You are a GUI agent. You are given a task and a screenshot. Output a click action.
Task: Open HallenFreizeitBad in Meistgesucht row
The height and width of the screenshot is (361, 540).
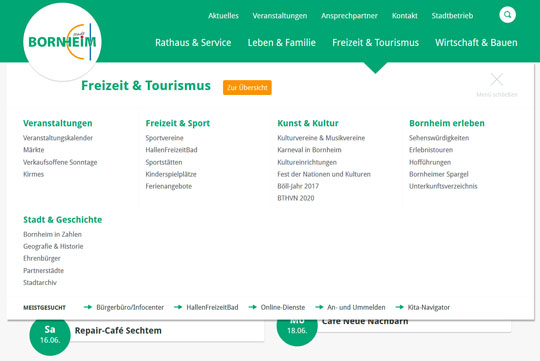tap(212, 307)
